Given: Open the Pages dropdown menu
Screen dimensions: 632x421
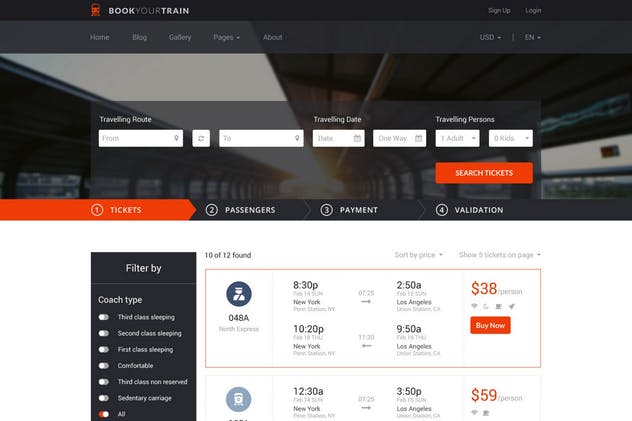Looking at the screenshot, I should point(227,37).
